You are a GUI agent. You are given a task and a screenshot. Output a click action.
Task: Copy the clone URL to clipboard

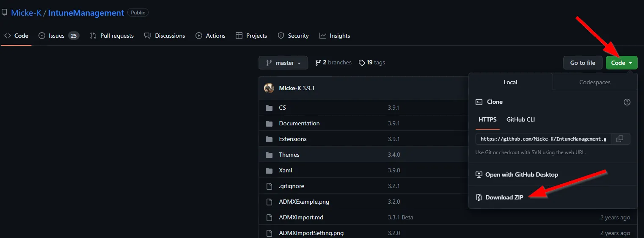point(620,139)
